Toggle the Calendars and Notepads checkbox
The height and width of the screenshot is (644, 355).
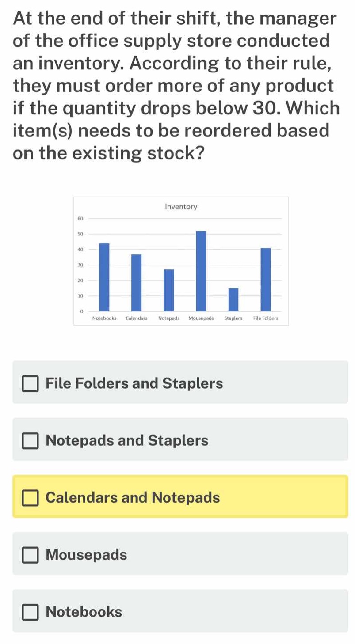point(31,497)
